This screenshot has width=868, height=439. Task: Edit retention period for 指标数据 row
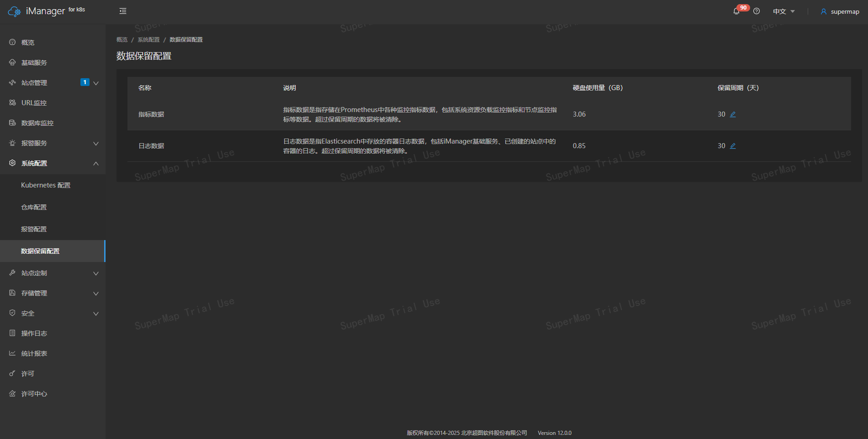click(x=733, y=114)
